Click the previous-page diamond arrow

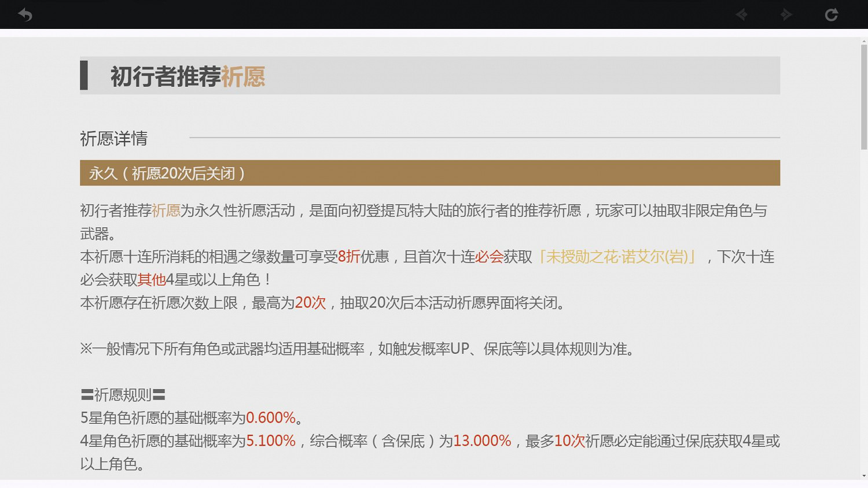pyautogui.click(x=742, y=14)
